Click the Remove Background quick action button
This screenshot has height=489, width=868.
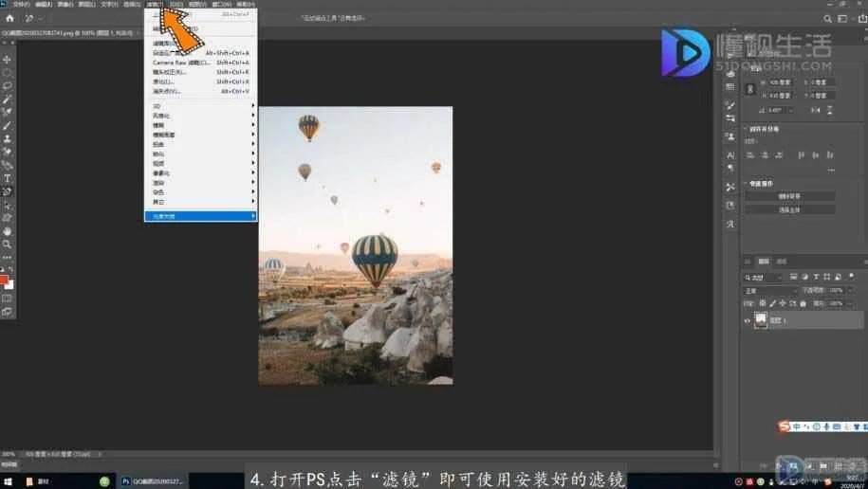[789, 196]
